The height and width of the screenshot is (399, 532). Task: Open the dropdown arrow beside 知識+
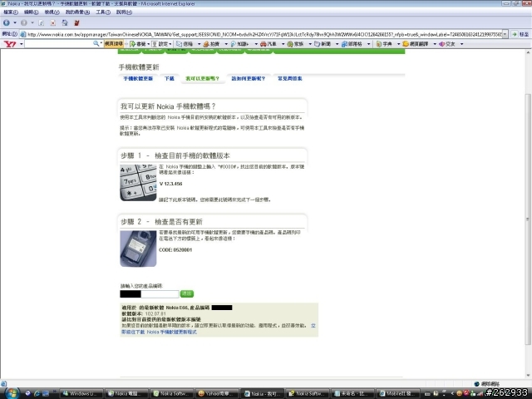pyautogui.click(x=256, y=44)
